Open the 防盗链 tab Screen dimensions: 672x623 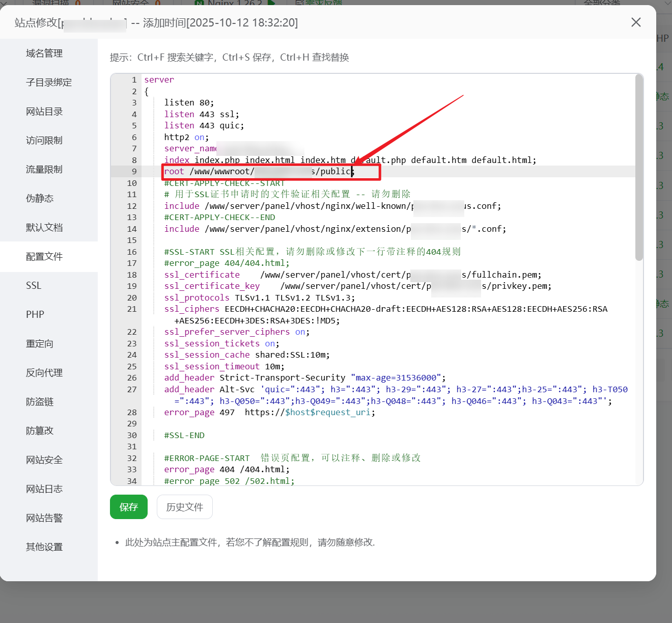coord(40,402)
